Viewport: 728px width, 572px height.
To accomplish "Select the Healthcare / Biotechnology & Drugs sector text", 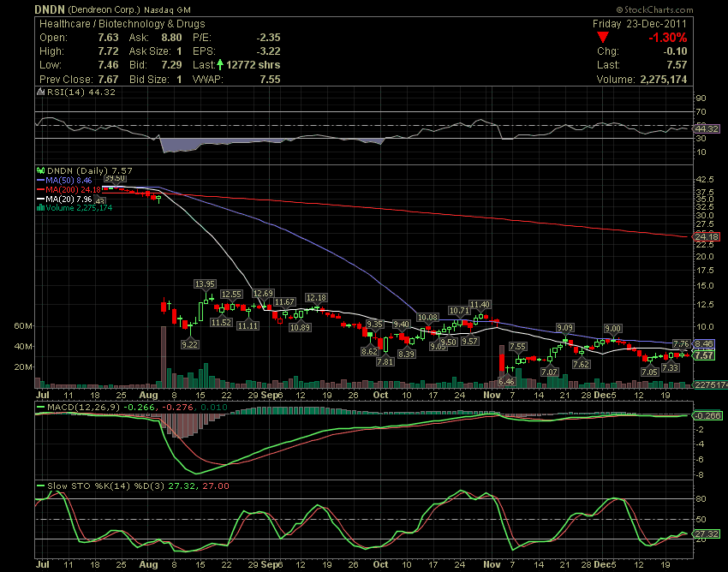I will click(x=122, y=24).
